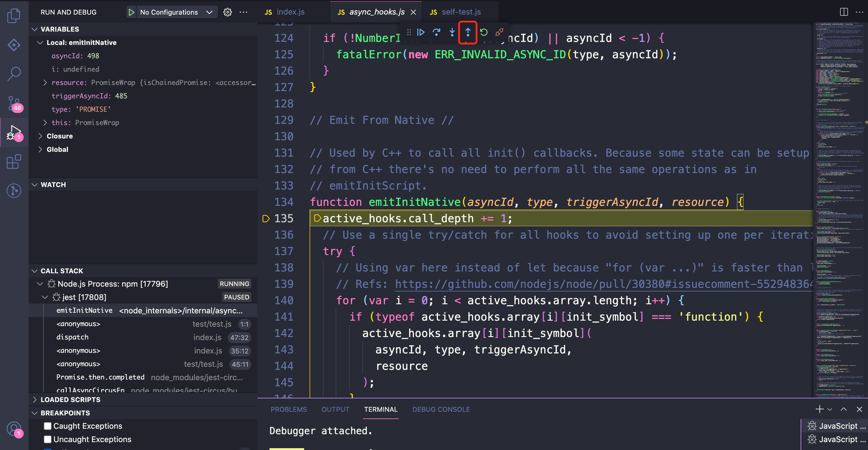Viewport: 868px width, 450px height.
Task: Collapse the jest [17808] session
Action: tap(45, 297)
